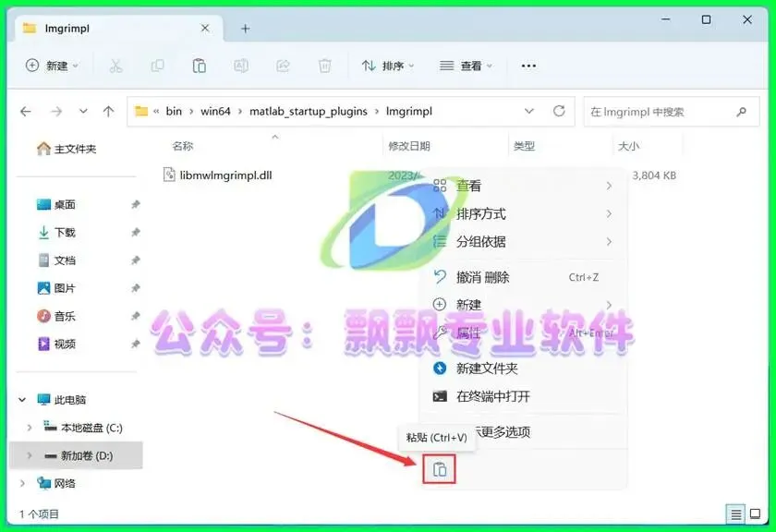Screen dimensions: 776x532
Task: Open 查看 submenu in context menu
Action: tap(523, 186)
